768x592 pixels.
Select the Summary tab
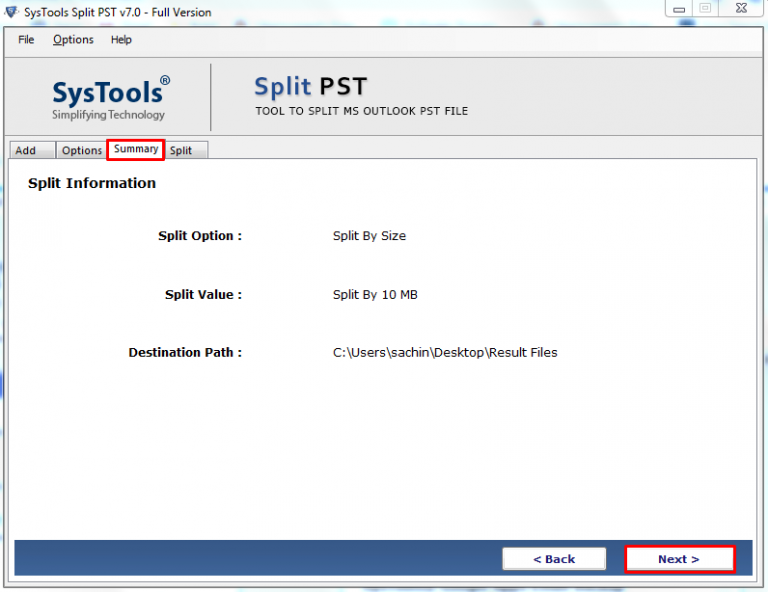pos(136,149)
